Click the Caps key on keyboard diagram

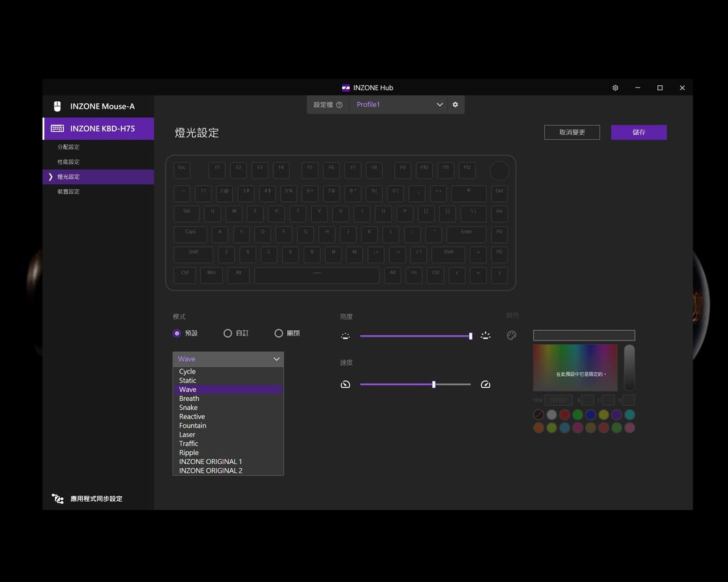click(191, 234)
